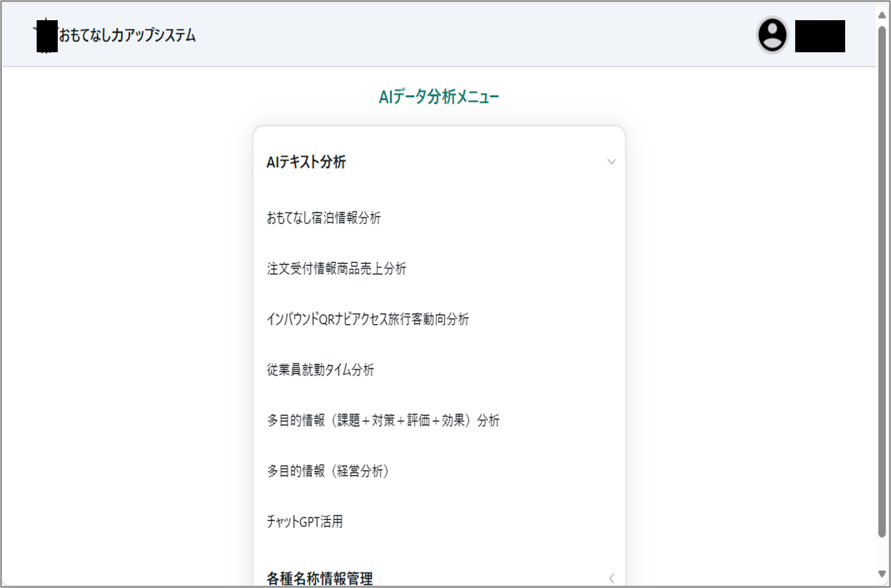The width and height of the screenshot is (891, 588).
Task: Select インバウンドQRナビアクセス旅行客動向分析
Action: click(368, 319)
